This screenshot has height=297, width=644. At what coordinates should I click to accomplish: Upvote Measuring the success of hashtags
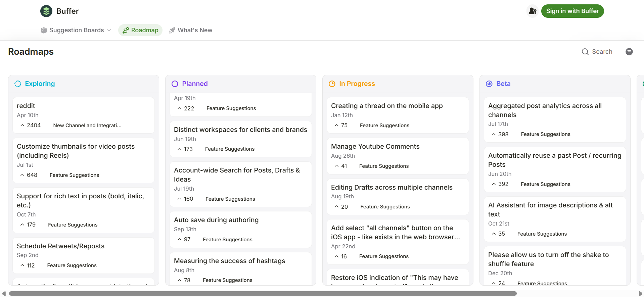184,280
